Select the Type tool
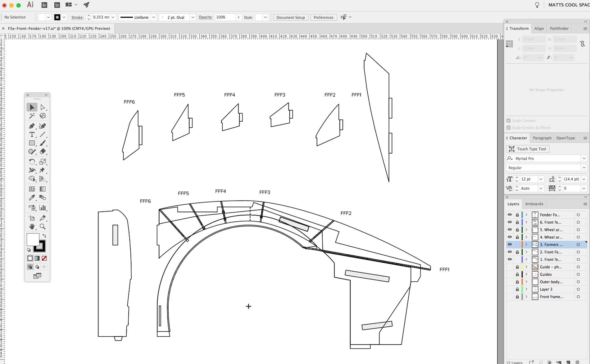The image size is (590, 364). pyautogui.click(x=32, y=134)
